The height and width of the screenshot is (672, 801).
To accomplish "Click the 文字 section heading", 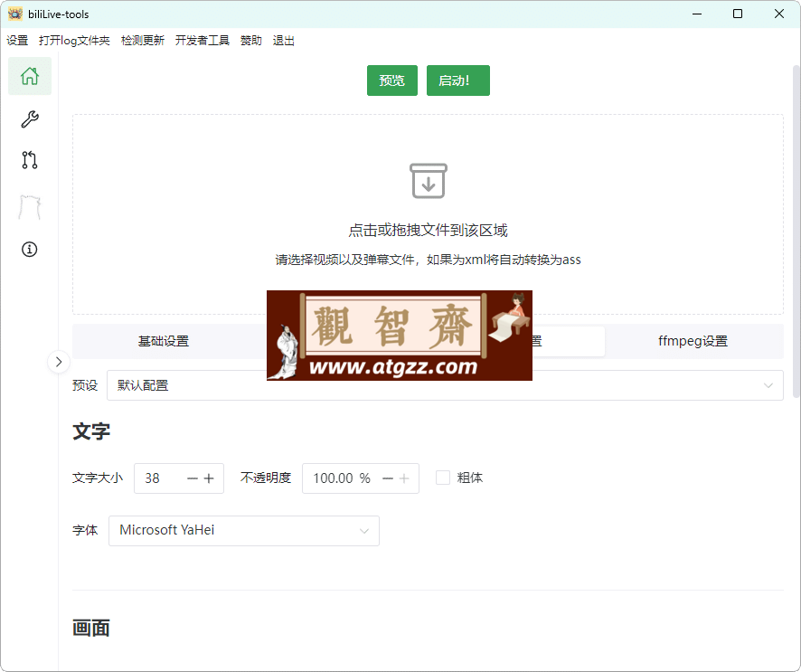I will (91, 431).
